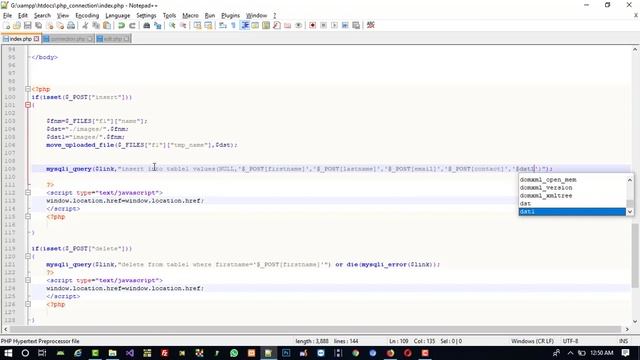Image resolution: width=640 pixels, height=360 pixels.
Task: Switch to the index.php tab
Action: (20, 39)
